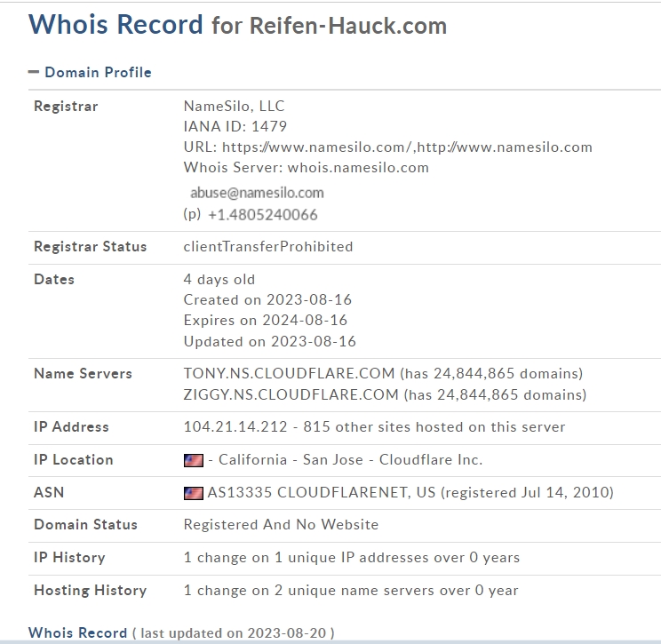Select 'Registered And No Website' status
This screenshot has width=661, height=644.
click(x=281, y=525)
